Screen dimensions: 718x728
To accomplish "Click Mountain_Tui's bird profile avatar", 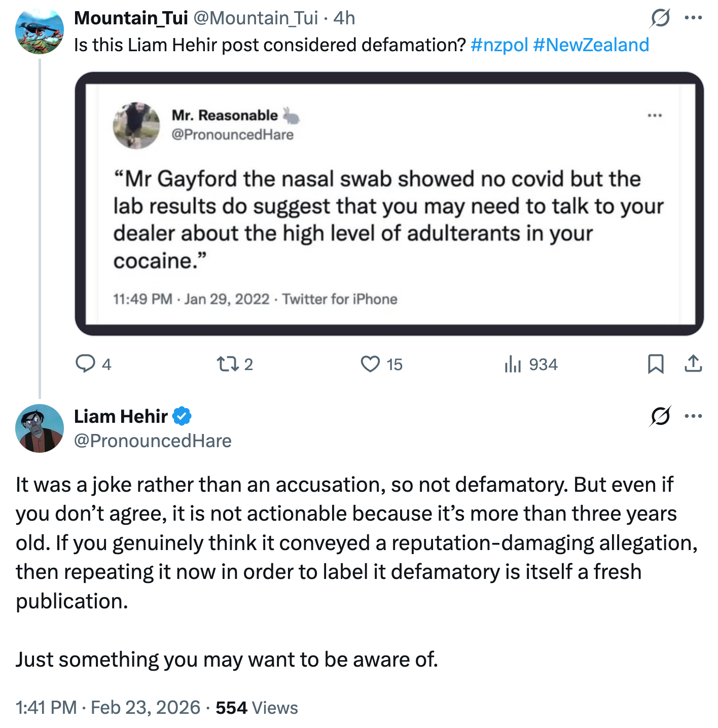I will (40, 30).
